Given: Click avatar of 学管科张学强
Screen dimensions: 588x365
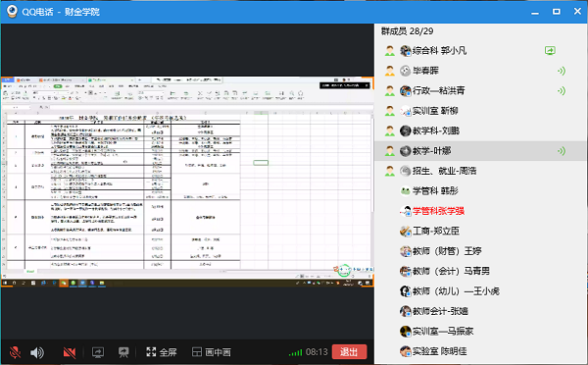Looking at the screenshot, I should pos(406,211).
